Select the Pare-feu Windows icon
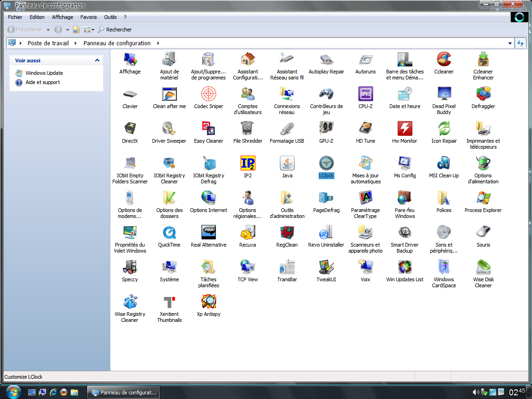This screenshot has height=399, width=532. click(405, 198)
